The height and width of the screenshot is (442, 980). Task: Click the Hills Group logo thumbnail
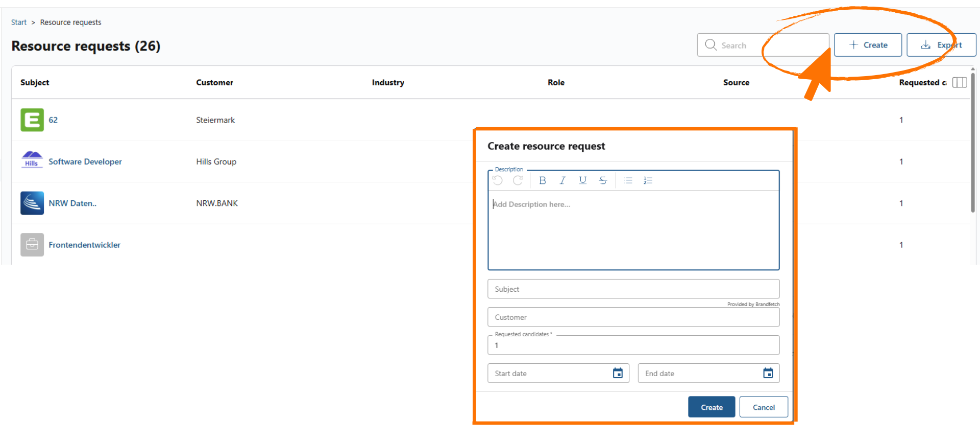coord(32,160)
